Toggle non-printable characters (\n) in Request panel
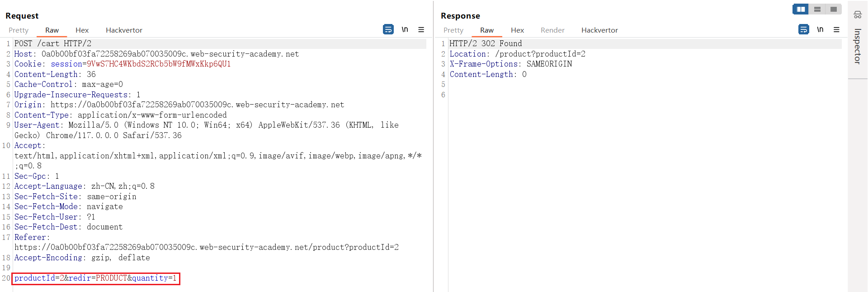 (405, 29)
